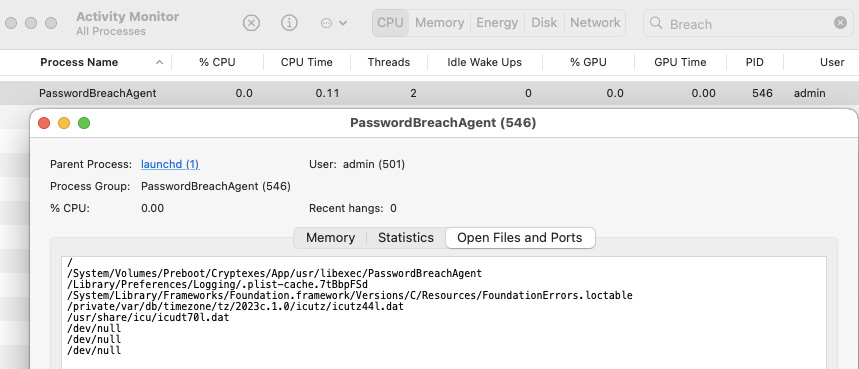Select the PasswordBreachAgent process row
Image resolution: width=859 pixels, height=369 pixels.
(x=430, y=93)
